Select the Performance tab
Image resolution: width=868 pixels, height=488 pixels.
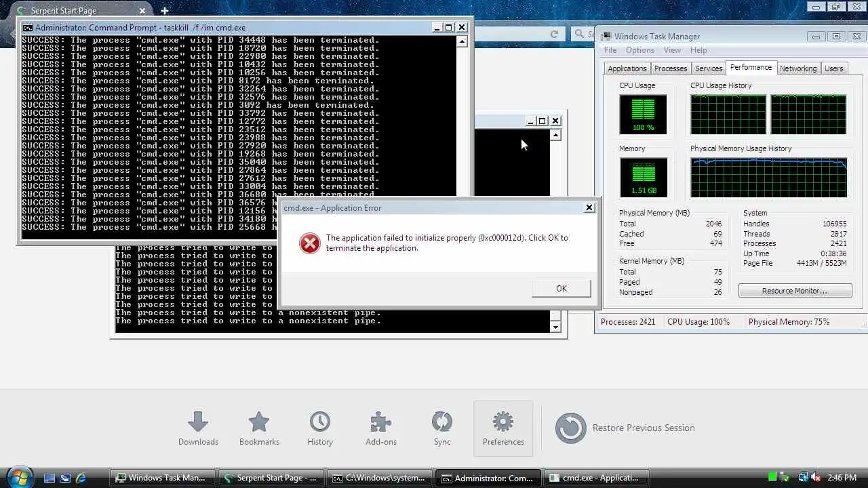[751, 67]
